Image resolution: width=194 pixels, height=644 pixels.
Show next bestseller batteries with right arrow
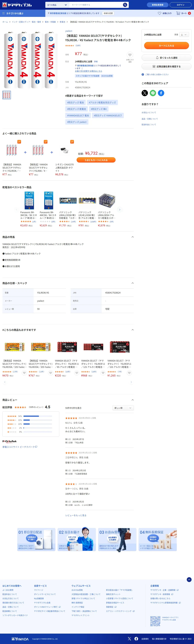[x=120, y=209]
